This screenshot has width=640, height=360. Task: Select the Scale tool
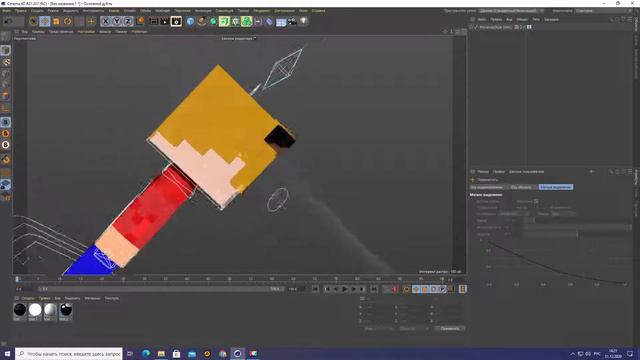pyautogui.click(x=56, y=21)
